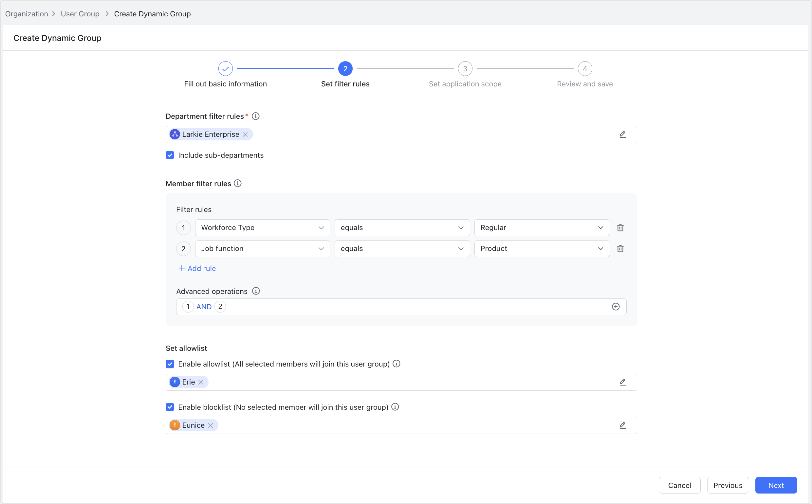
Task: Delete the Workforce Type filter rule
Action: (x=620, y=228)
